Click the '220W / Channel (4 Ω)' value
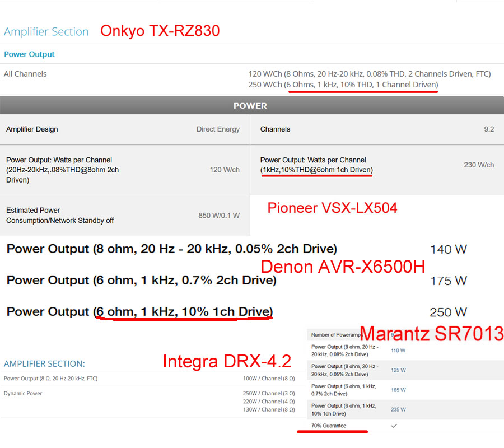Viewport: 504px width, 448px height. pyautogui.click(x=269, y=402)
